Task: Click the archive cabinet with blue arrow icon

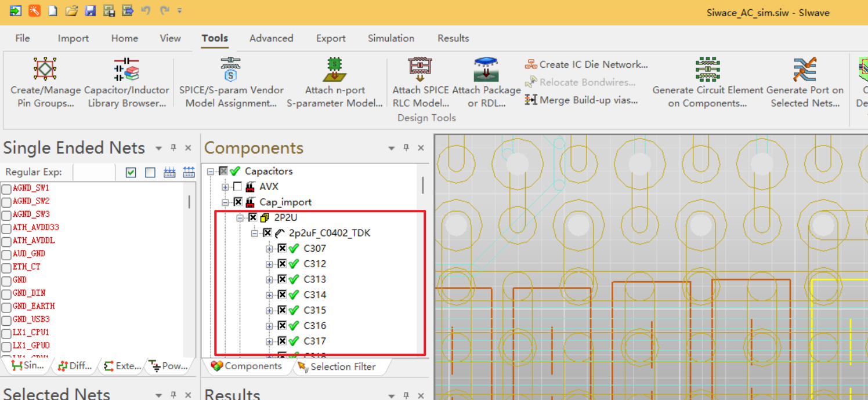Action: point(128,10)
